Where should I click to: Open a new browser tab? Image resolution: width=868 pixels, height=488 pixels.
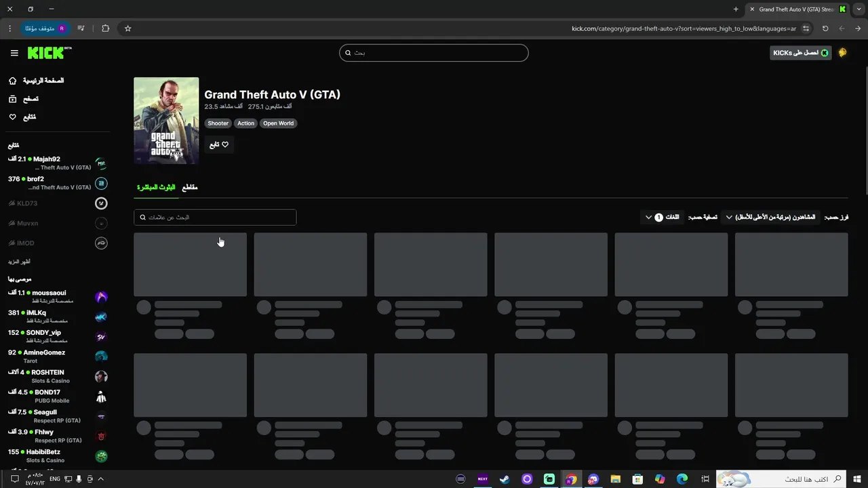pos(736,9)
